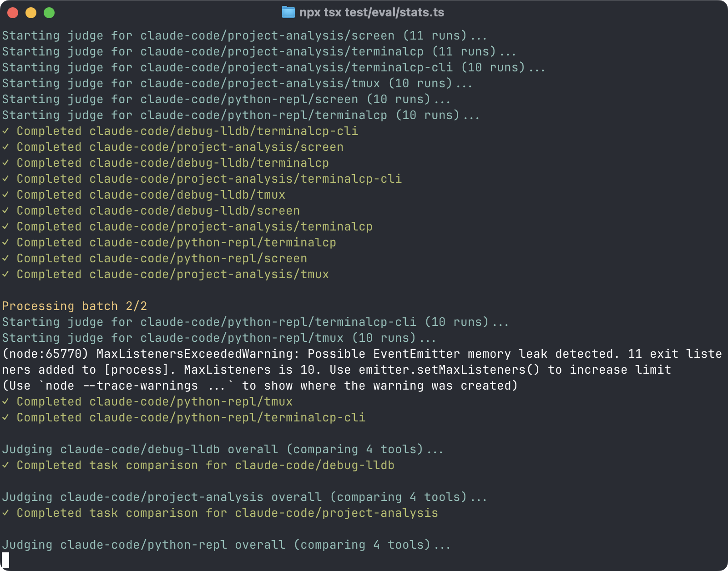The image size is (728, 571).
Task: Click the checkmark beside Completed claude-code/python-repl/tmux
Action: (5, 402)
